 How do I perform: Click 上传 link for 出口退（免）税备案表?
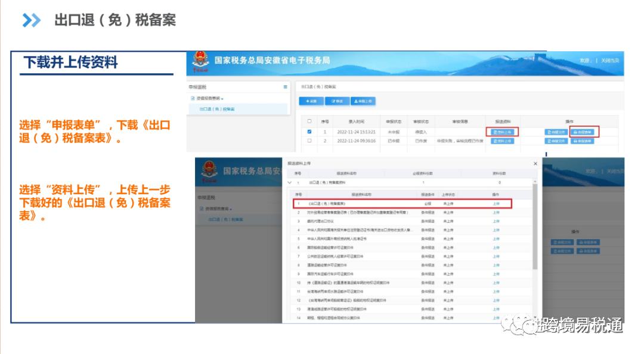497,204
